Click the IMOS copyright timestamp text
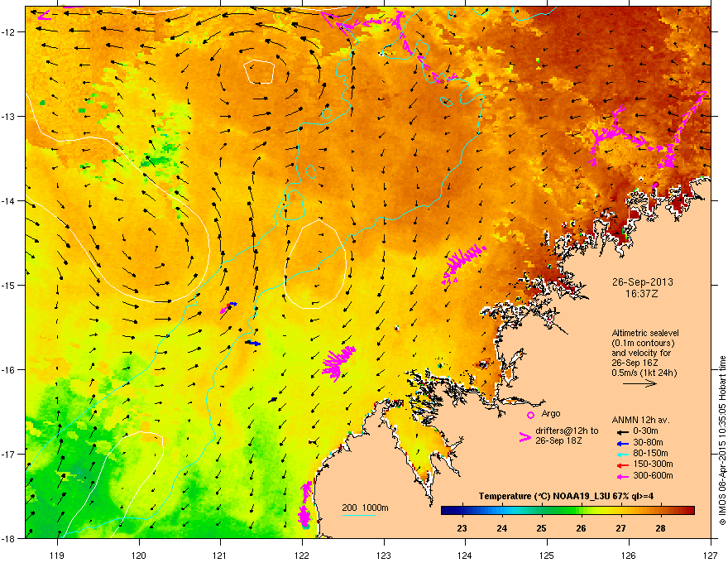The height and width of the screenshot is (563, 728). pyautogui.click(x=722, y=440)
